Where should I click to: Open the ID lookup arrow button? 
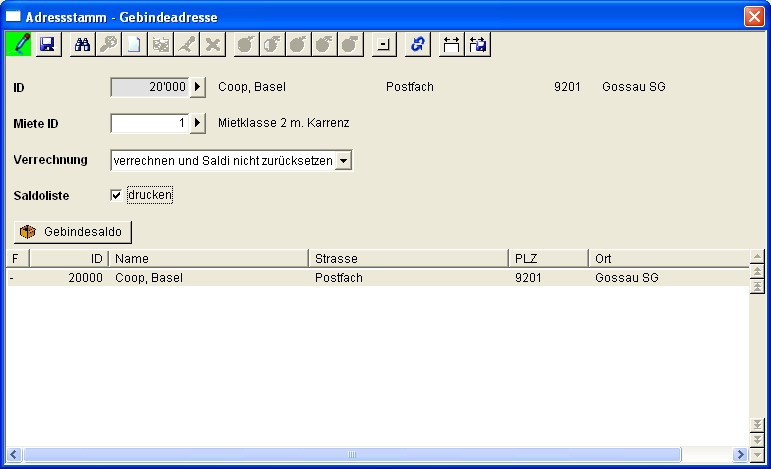coord(198,87)
